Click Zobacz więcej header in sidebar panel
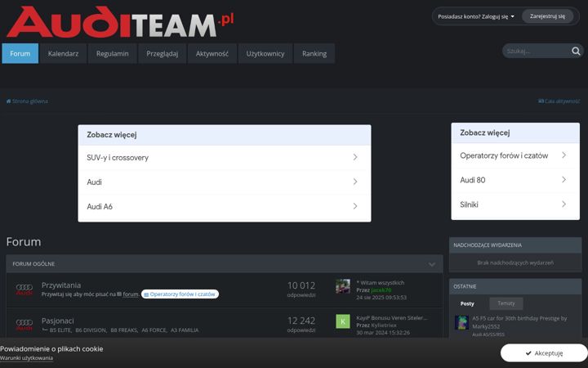Screen dimensions: 588x368 click(485, 132)
